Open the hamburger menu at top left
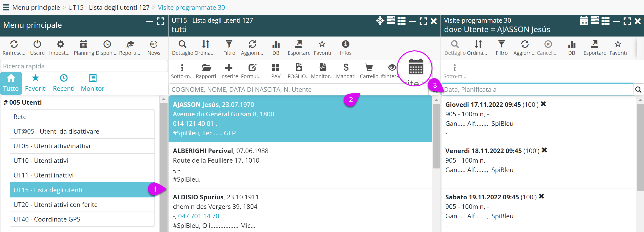 click(x=6, y=8)
